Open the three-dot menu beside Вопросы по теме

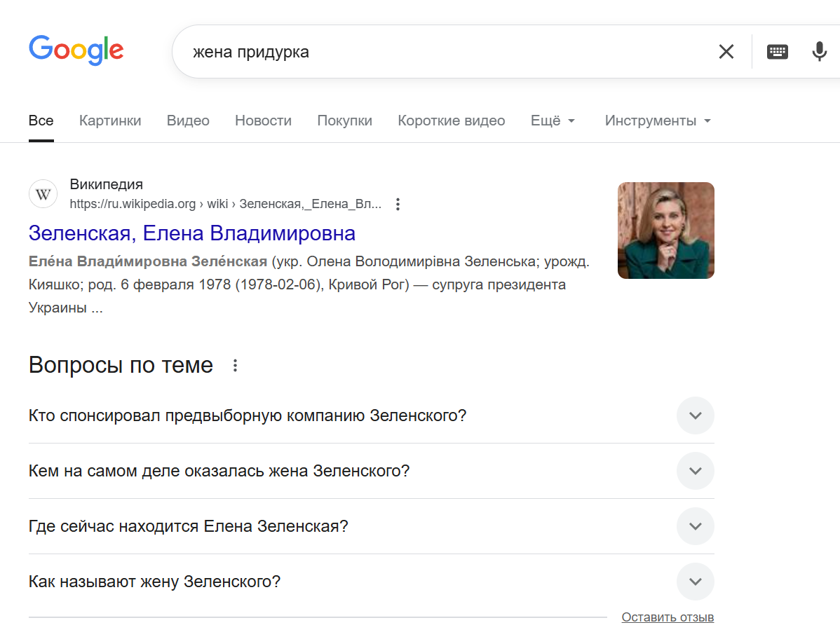[236, 365]
